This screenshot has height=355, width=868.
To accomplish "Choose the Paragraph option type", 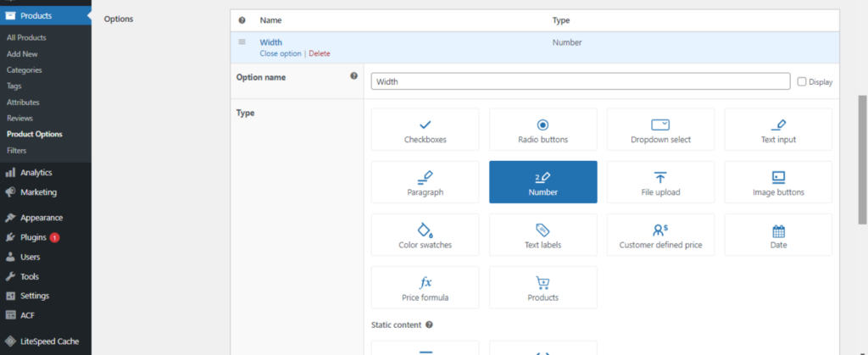I will [425, 182].
